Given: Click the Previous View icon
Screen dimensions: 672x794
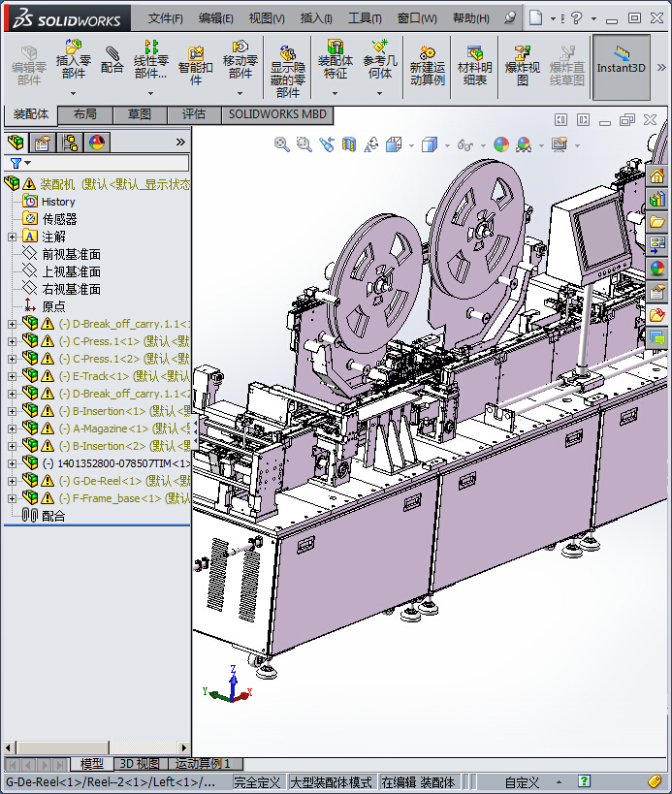Looking at the screenshot, I should point(327,144).
